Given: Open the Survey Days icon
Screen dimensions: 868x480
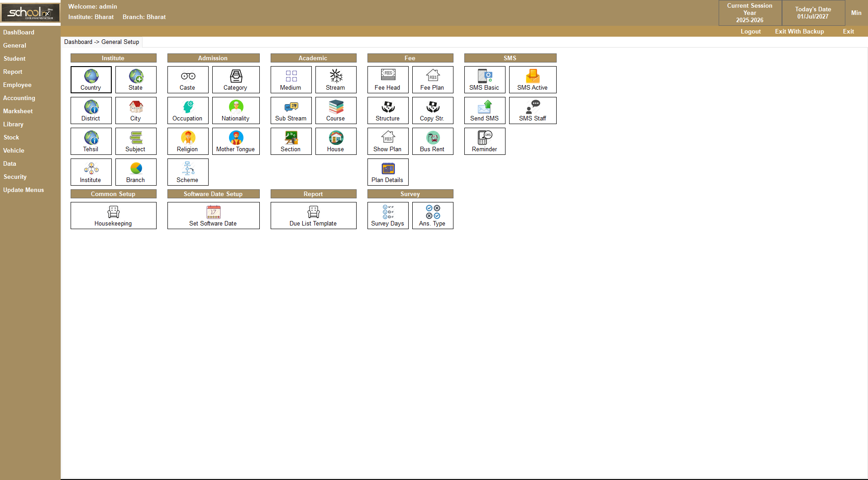Looking at the screenshot, I should point(388,216).
